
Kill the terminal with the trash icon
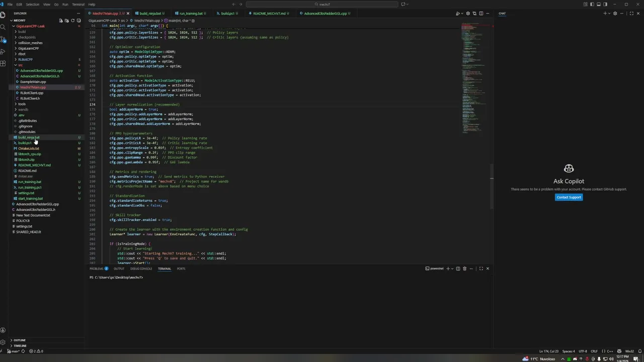464,268
